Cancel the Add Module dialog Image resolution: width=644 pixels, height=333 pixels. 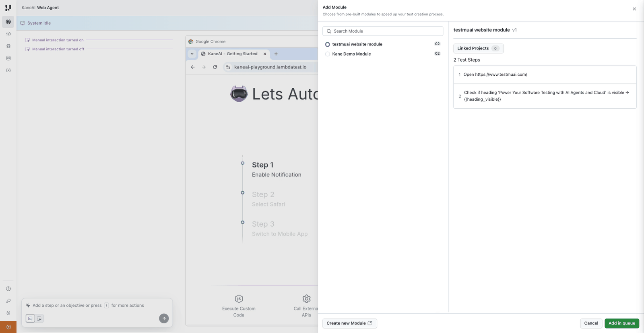coord(591,323)
